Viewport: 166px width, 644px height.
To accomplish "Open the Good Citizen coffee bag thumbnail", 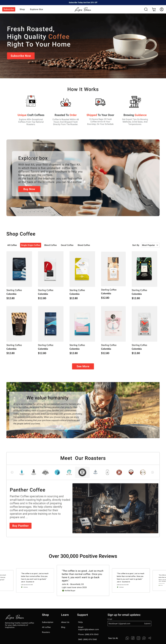I will coord(144,269).
